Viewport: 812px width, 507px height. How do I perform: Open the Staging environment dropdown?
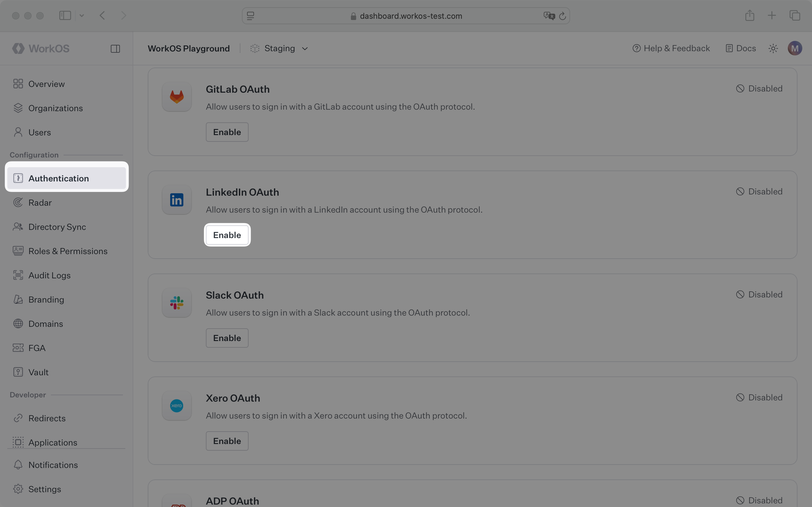coord(279,48)
